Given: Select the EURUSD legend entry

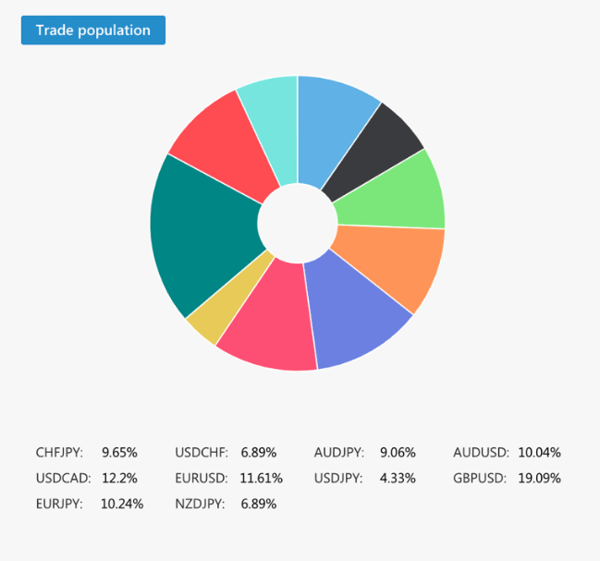Looking at the screenshot, I should [201, 478].
